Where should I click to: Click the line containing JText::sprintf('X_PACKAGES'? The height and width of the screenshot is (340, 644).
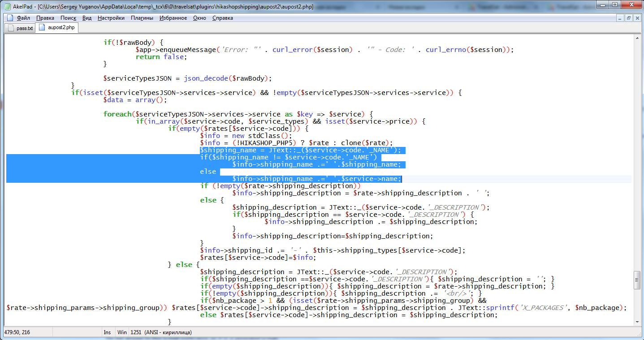pos(316,308)
